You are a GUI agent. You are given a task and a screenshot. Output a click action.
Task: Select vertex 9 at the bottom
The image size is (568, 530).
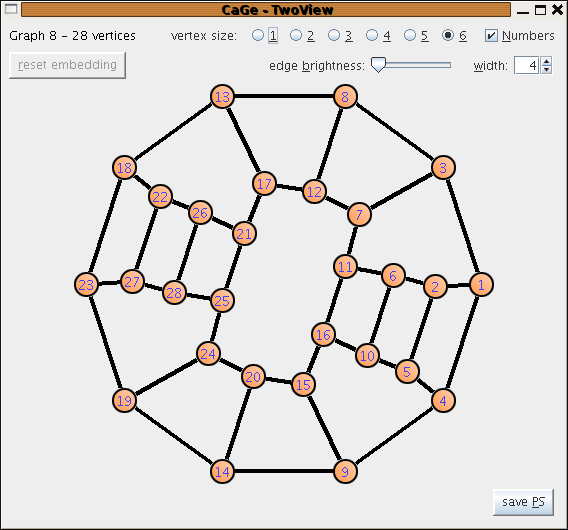coord(345,472)
